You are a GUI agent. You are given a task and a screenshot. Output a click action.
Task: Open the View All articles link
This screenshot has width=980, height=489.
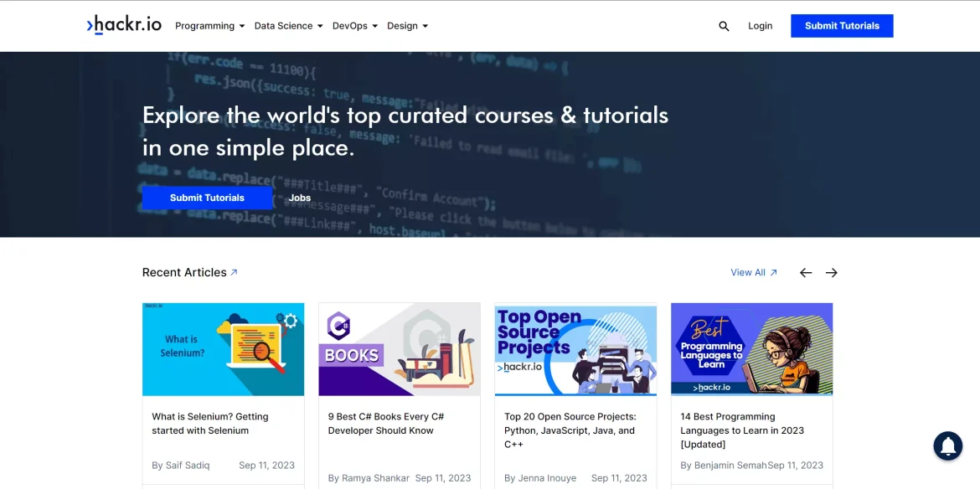(x=754, y=272)
